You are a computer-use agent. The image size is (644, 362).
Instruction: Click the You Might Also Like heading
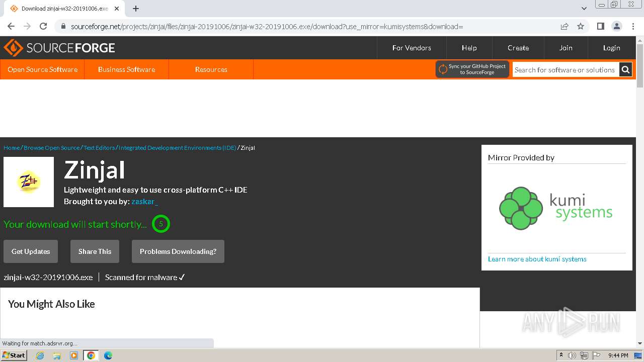pyautogui.click(x=51, y=304)
